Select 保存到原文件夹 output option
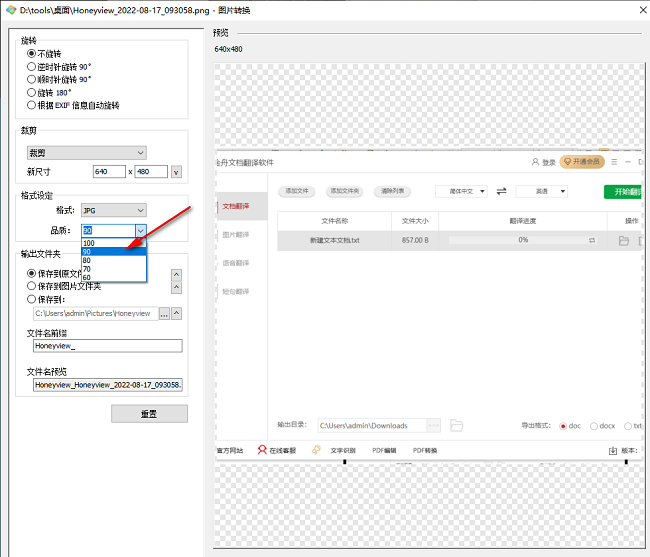Image resolution: width=650 pixels, height=557 pixels. 55,274
